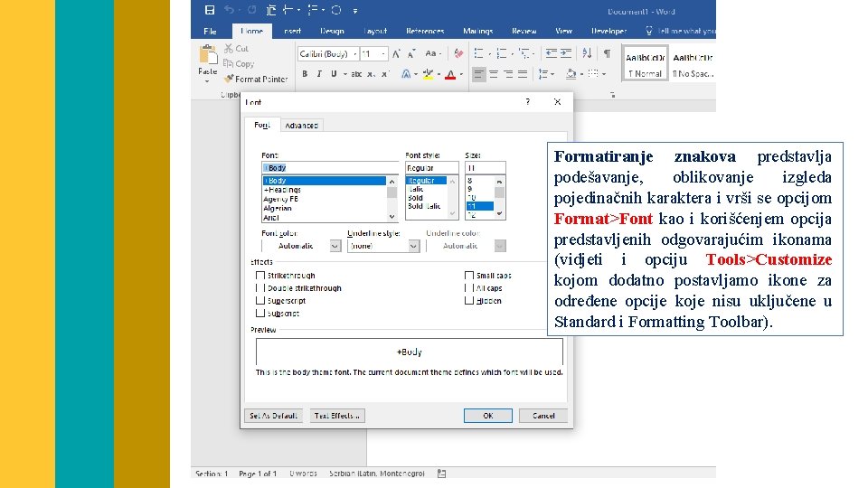Switch to the References ribbon tab
Viewport: 868px width, 488px height.
pyautogui.click(x=425, y=31)
